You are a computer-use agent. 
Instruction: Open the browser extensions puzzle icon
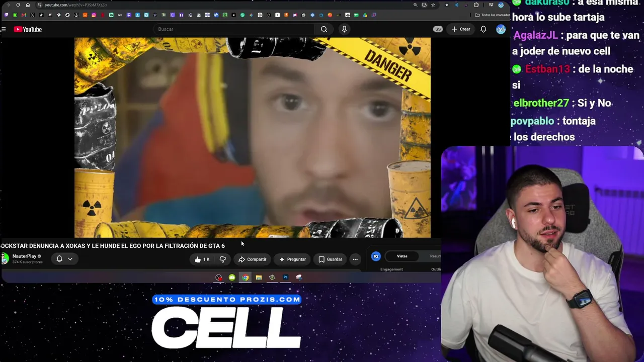476,5
